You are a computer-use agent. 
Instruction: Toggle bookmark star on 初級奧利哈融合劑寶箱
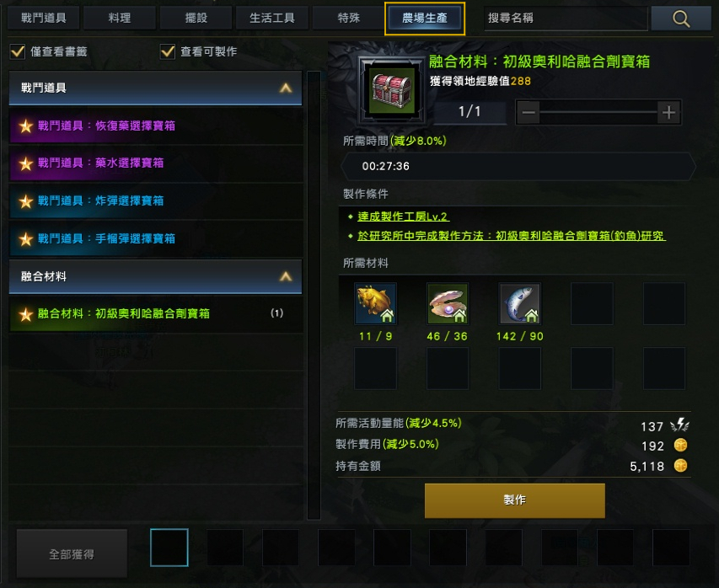click(x=25, y=314)
